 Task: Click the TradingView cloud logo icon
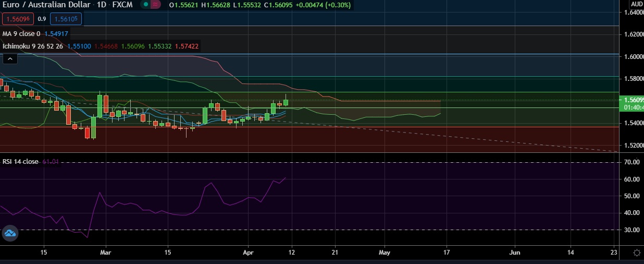(10, 234)
